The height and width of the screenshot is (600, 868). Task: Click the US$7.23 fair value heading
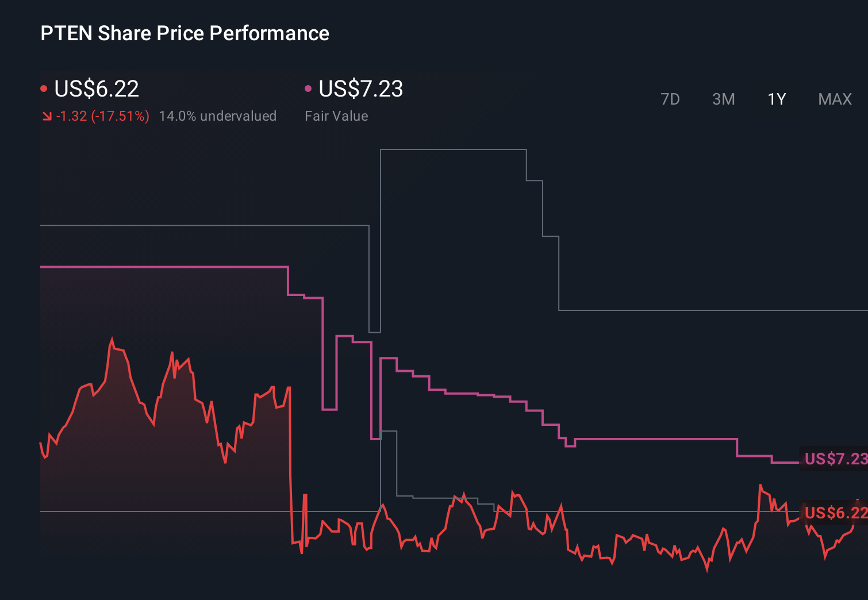coord(360,89)
